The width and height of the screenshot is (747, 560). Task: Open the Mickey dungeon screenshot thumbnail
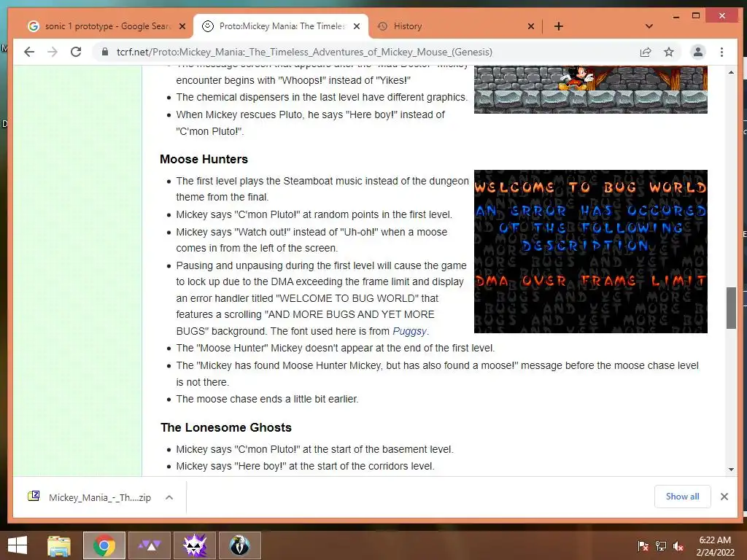(591, 90)
